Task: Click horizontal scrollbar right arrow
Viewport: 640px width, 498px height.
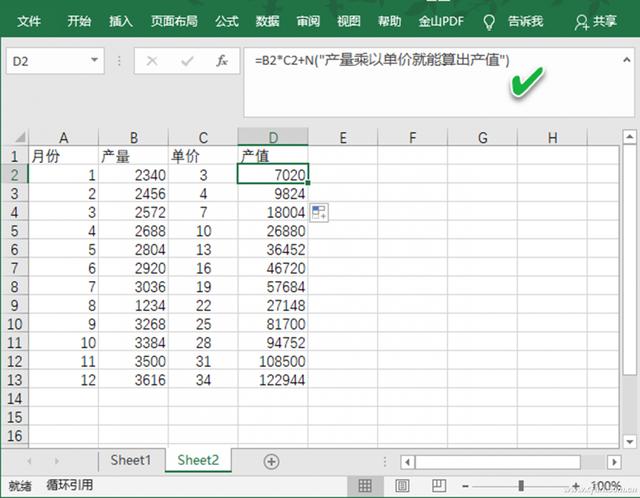Action: (614, 462)
